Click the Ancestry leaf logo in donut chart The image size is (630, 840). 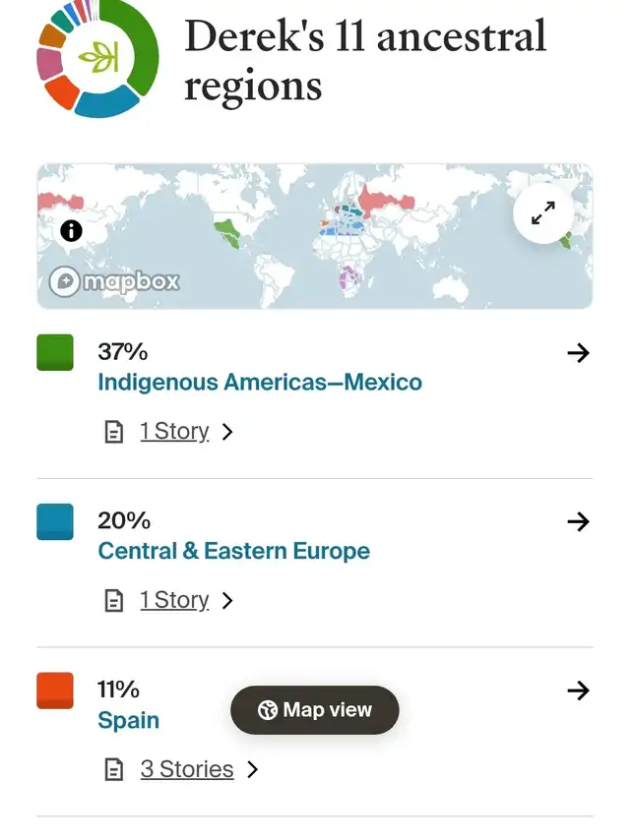pyautogui.click(x=95, y=56)
